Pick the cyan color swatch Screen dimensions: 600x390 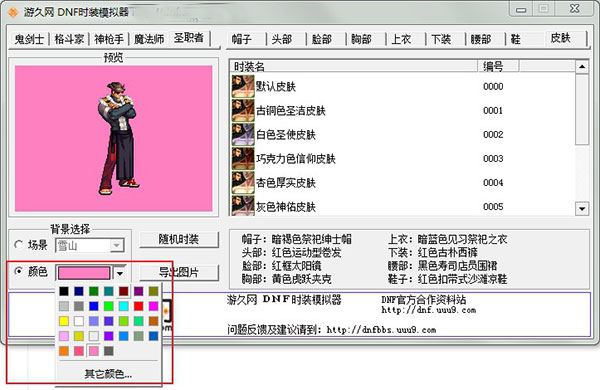coord(124,306)
